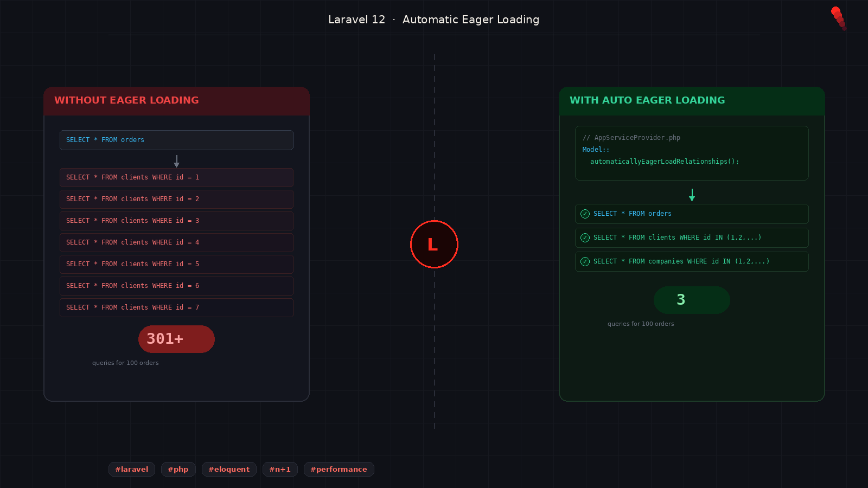Click queries for 100 orders caption under 3
The height and width of the screenshot is (488, 868).
pyautogui.click(x=641, y=324)
